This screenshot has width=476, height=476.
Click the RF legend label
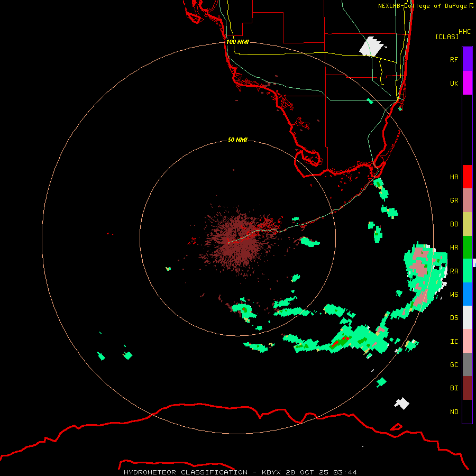[x=454, y=59]
